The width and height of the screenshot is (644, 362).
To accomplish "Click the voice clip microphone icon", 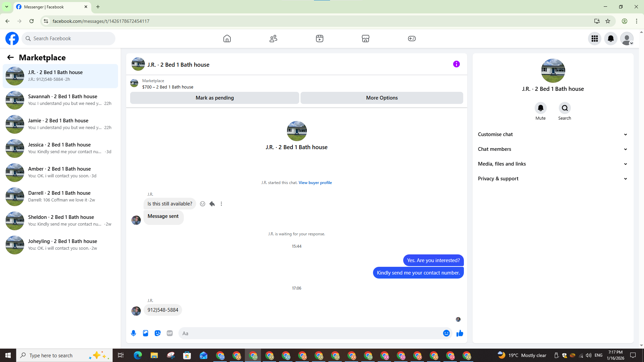I will coord(133,333).
